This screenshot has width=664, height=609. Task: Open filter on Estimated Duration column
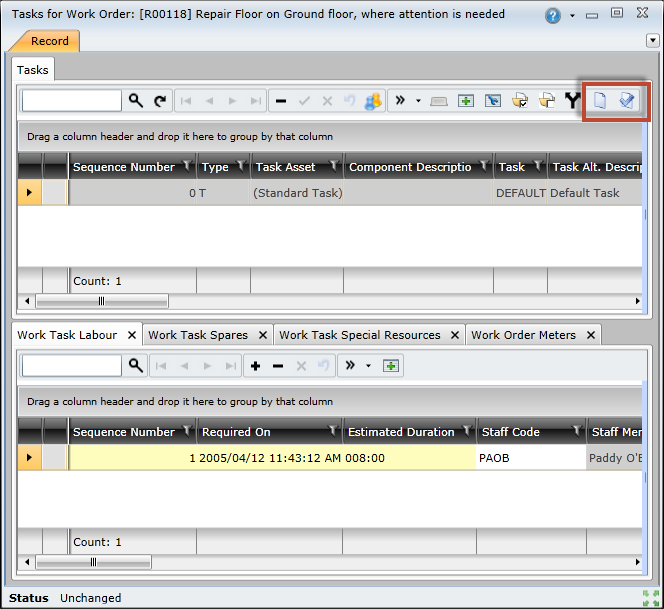(467, 432)
